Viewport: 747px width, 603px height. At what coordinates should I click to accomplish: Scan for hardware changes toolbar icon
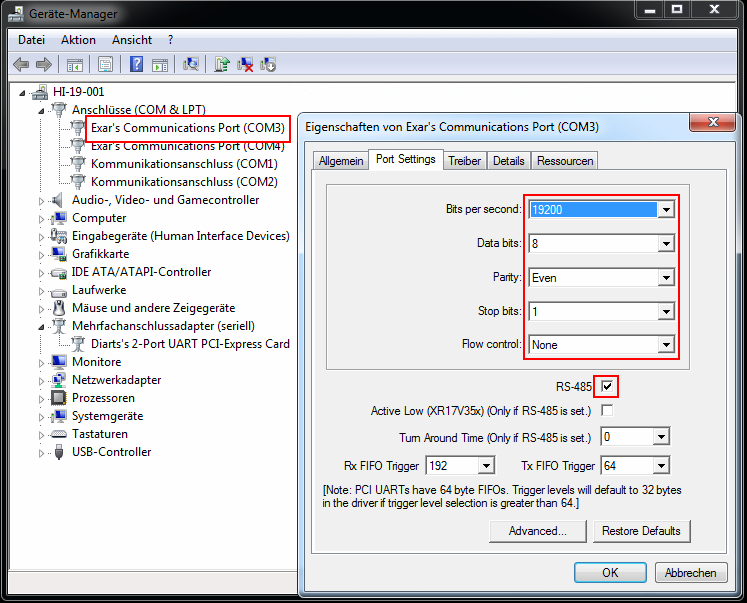click(191, 64)
